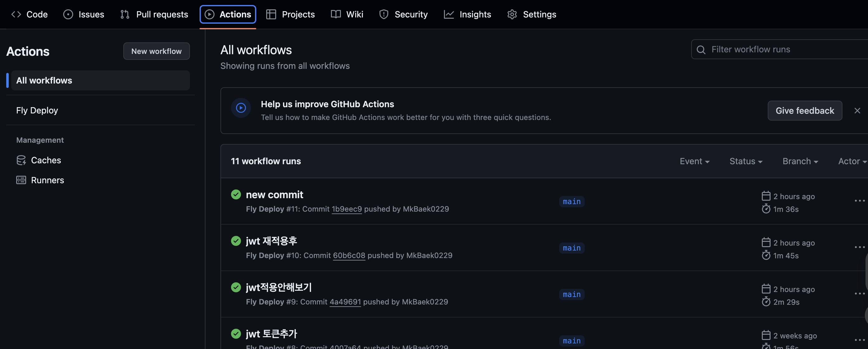Expand the Event filter dropdown

695,161
